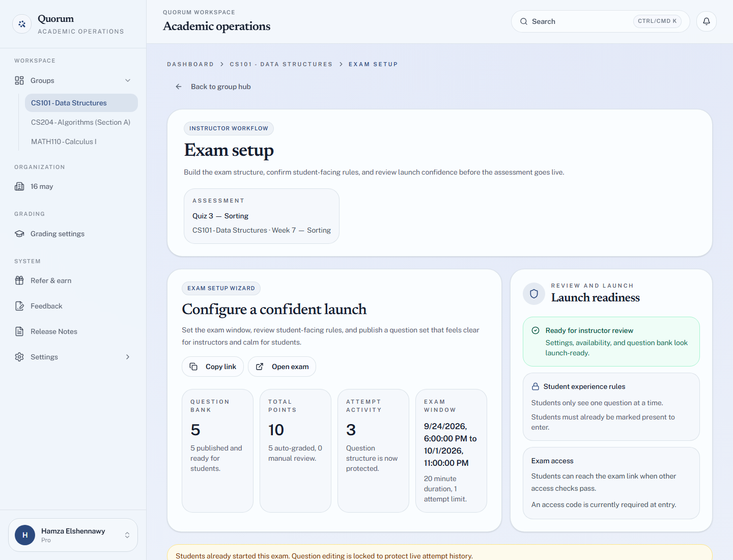Viewport: 733px width, 560px height.
Task: Click the organization building icon
Action: coord(19,186)
